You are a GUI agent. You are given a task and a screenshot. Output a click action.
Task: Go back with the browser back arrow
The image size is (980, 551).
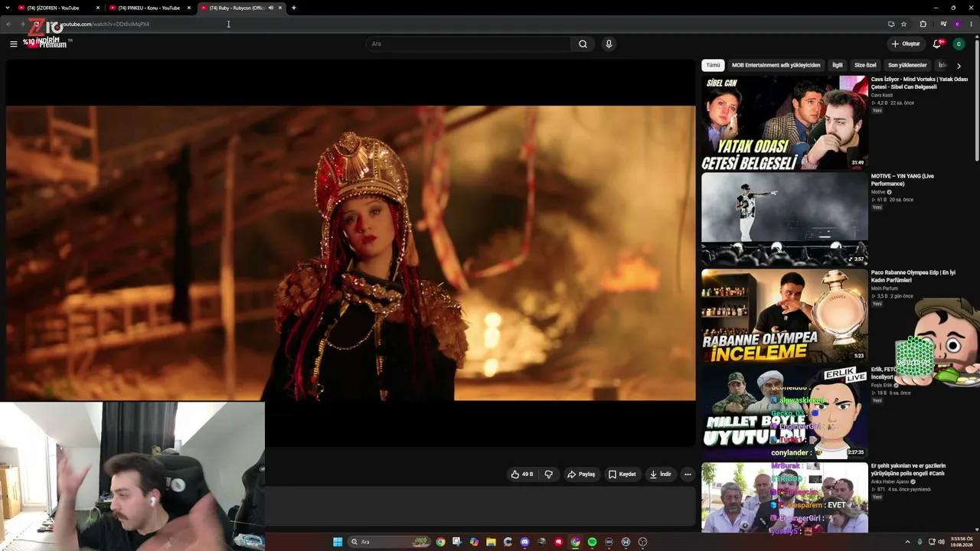pyautogui.click(x=9, y=24)
